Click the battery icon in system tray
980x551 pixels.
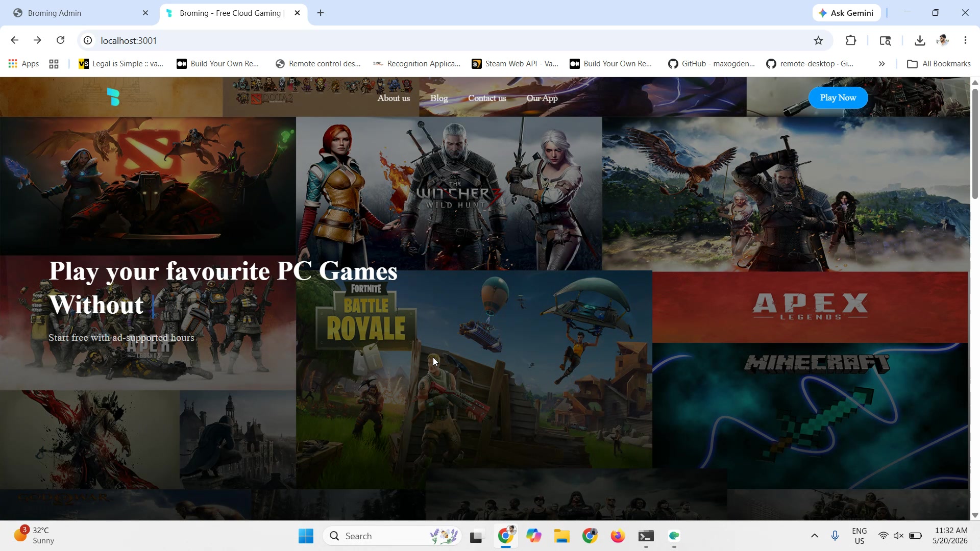pos(915,536)
